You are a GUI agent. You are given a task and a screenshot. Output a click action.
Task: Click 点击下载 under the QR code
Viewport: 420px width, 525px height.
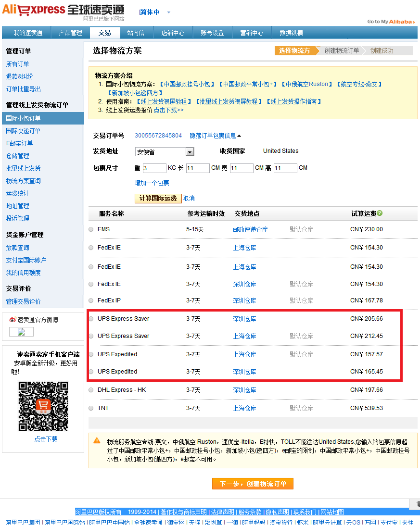coord(46,439)
